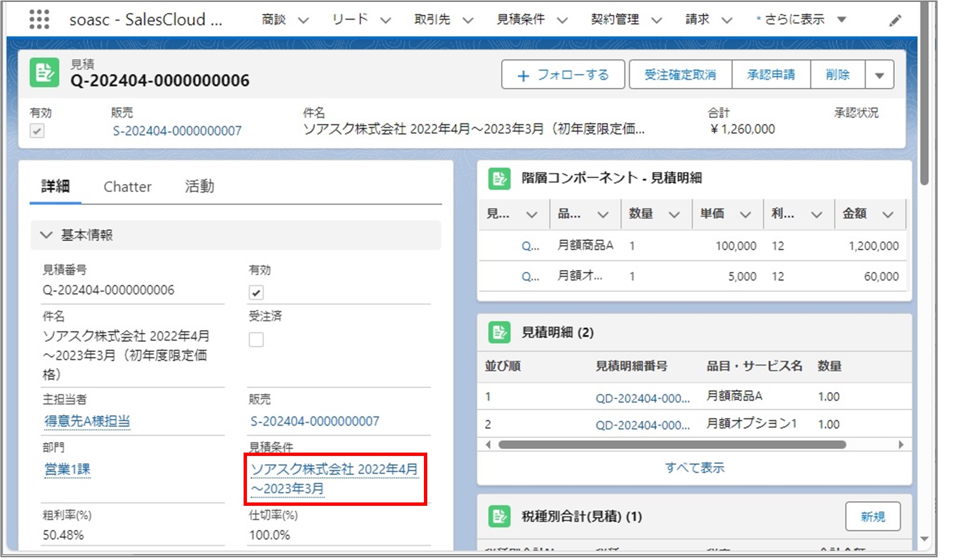The width and height of the screenshot is (972, 560).
Task: Open Q... link in 月額商品A hierarchy row
Action: [530, 246]
